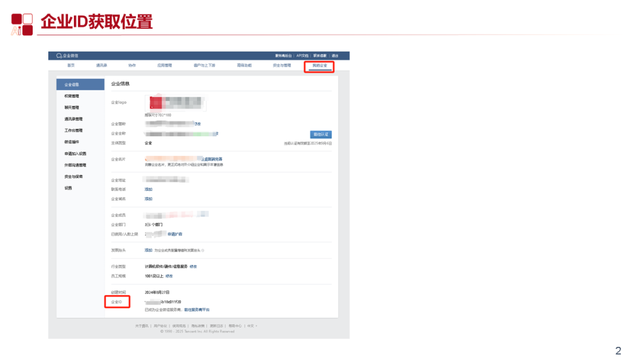Click the 企业微信 logo in the header

(x=67, y=56)
